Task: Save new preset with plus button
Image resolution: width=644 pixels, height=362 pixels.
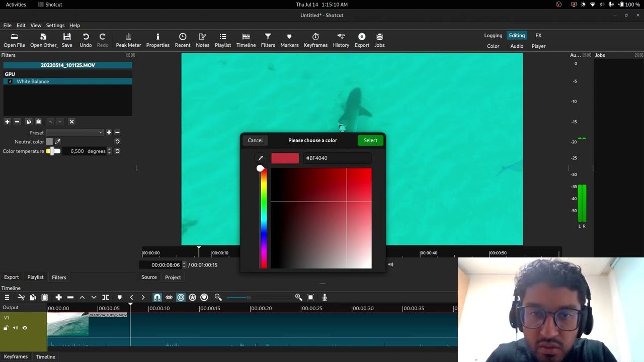Action: coord(109,133)
